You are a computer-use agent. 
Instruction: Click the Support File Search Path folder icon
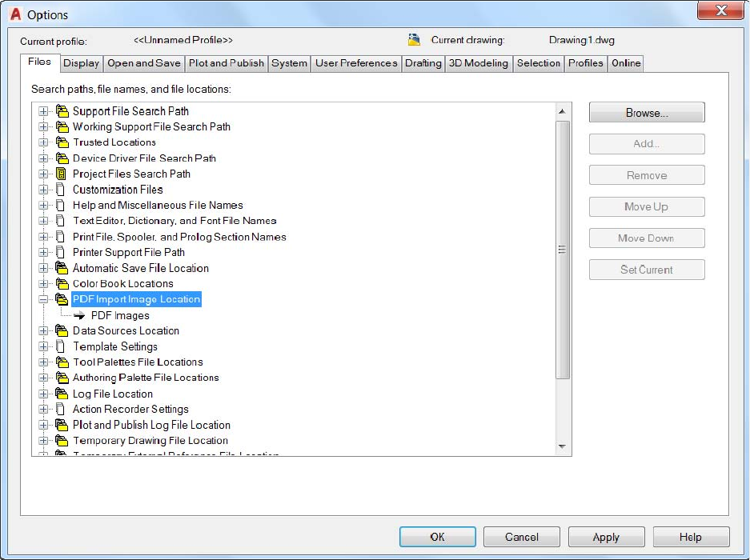point(62,111)
